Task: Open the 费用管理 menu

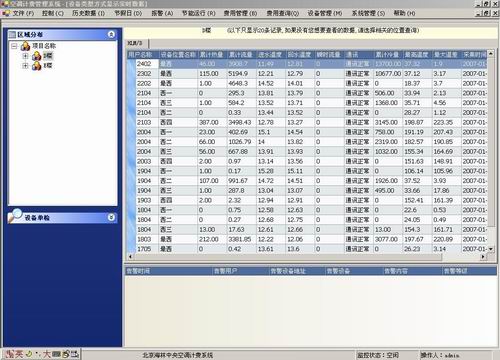Action: 240,13
